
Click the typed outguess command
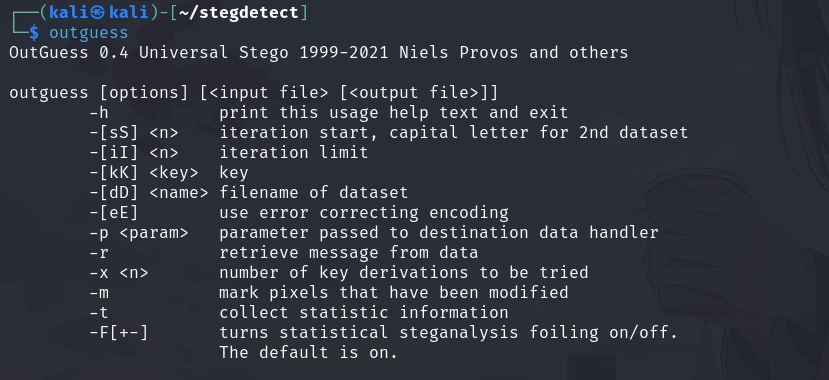pos(89,33)
